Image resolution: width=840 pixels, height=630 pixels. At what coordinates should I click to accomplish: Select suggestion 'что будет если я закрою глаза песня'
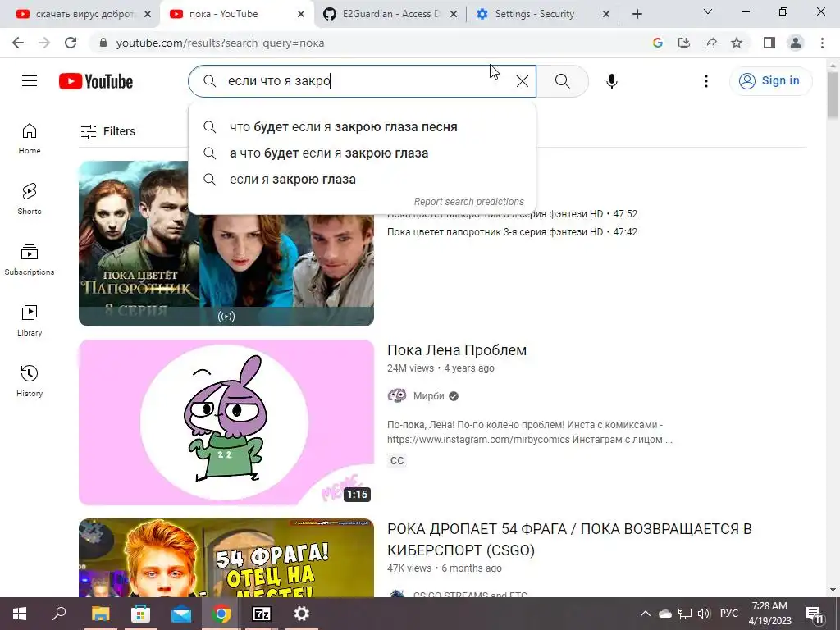click(x=362, y=127)
